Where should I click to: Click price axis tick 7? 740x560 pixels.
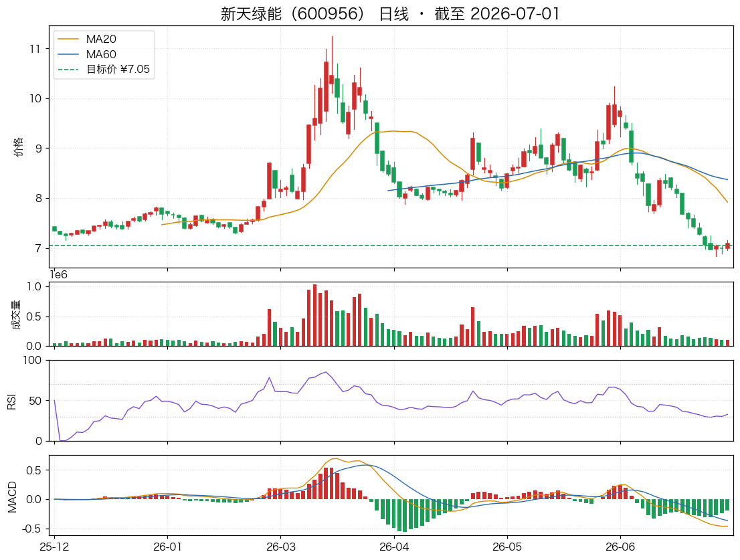coord(39,248)
